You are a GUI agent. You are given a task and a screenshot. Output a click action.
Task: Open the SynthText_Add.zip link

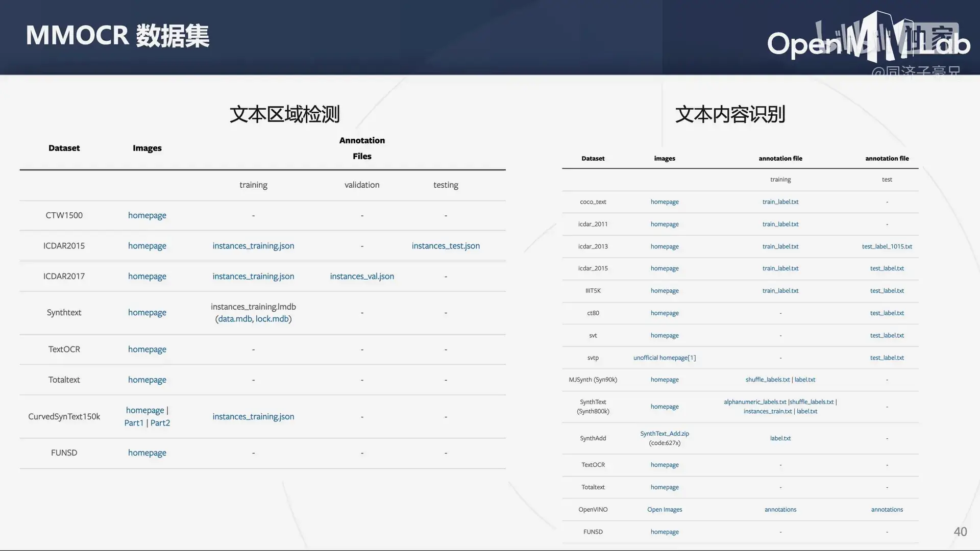click(x=665, y=434)
